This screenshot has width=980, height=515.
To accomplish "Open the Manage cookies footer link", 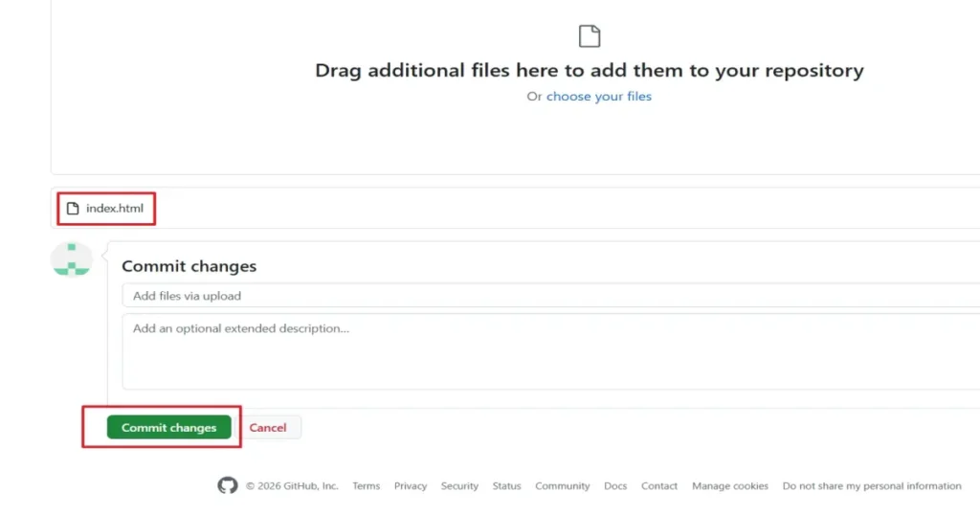I will (x=730, y=485).
